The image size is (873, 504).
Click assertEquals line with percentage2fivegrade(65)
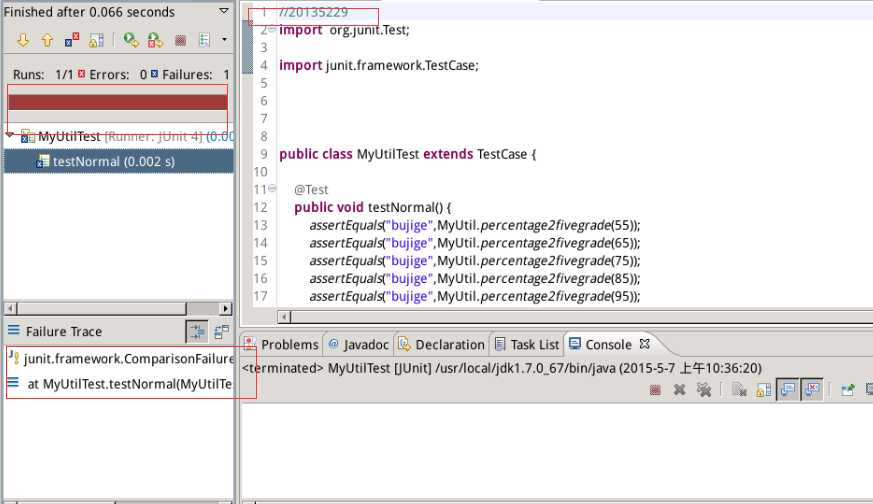(x=474, y=243)
